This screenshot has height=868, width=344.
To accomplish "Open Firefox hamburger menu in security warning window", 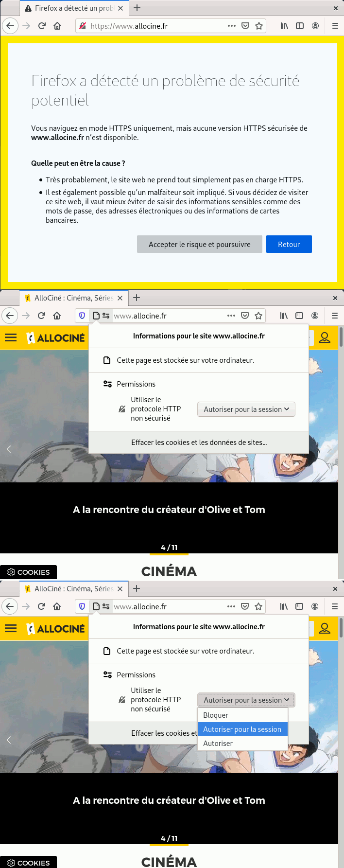I will pos(335,26).
